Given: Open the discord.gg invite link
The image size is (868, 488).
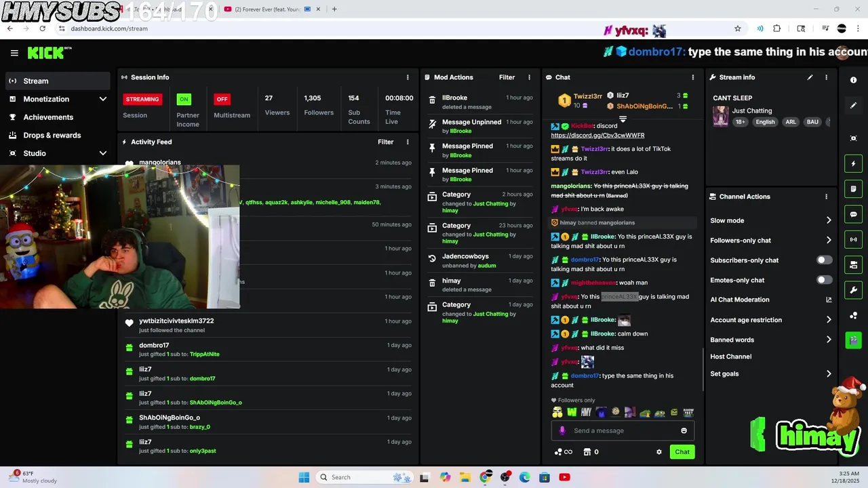Looking at the screenshot, I should (597, 136).
